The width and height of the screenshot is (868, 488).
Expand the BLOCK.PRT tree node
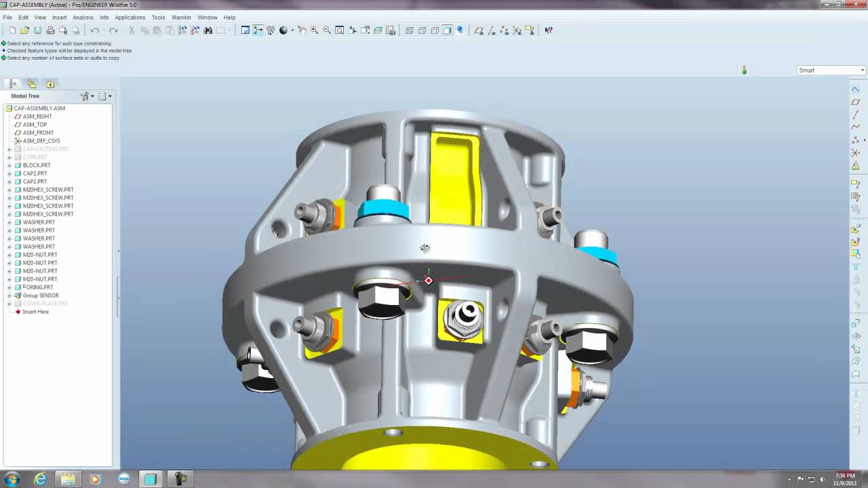pos(9,165)
